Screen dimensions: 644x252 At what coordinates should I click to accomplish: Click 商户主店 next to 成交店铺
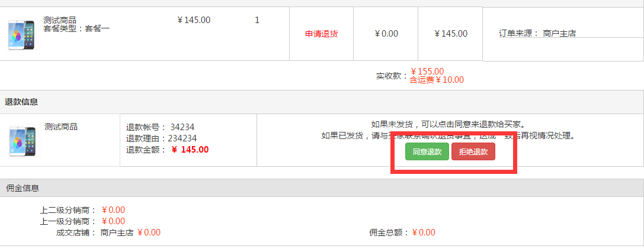(x=117, y=232)
